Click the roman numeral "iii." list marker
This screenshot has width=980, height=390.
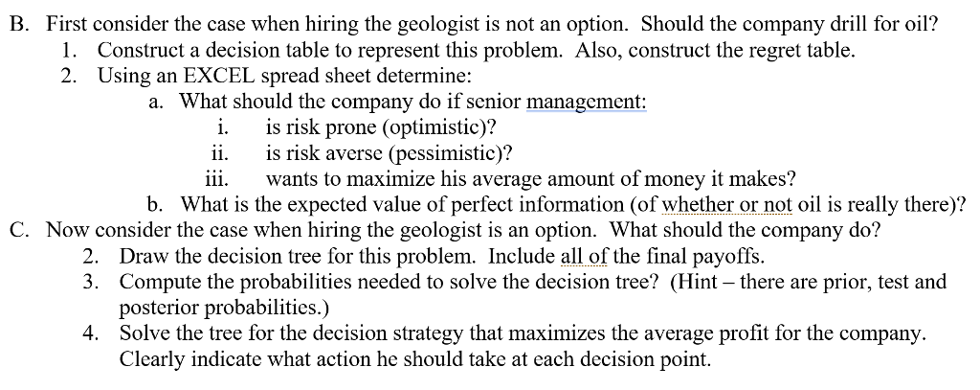point(221,178)
